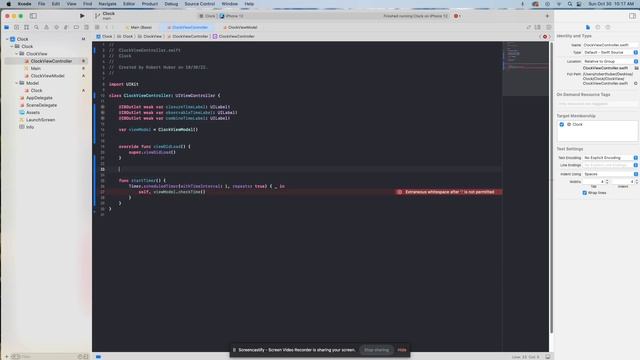640x360 pixels.
Task: Open the Source Control menu
Action: point(200,4)
